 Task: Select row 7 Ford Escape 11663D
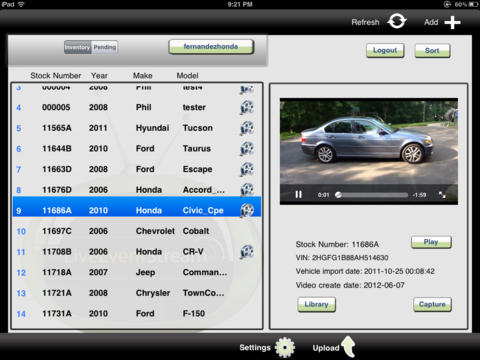[137, 169]
